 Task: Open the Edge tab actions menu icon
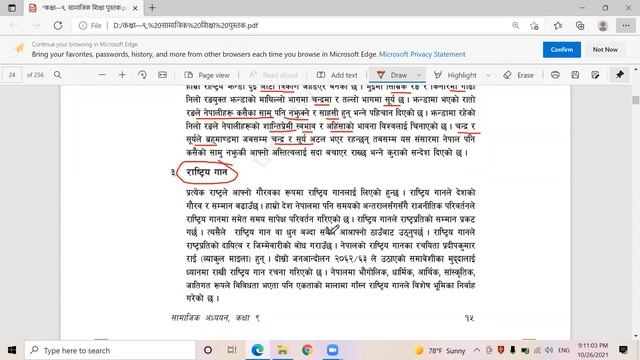[x=12, y=8]
